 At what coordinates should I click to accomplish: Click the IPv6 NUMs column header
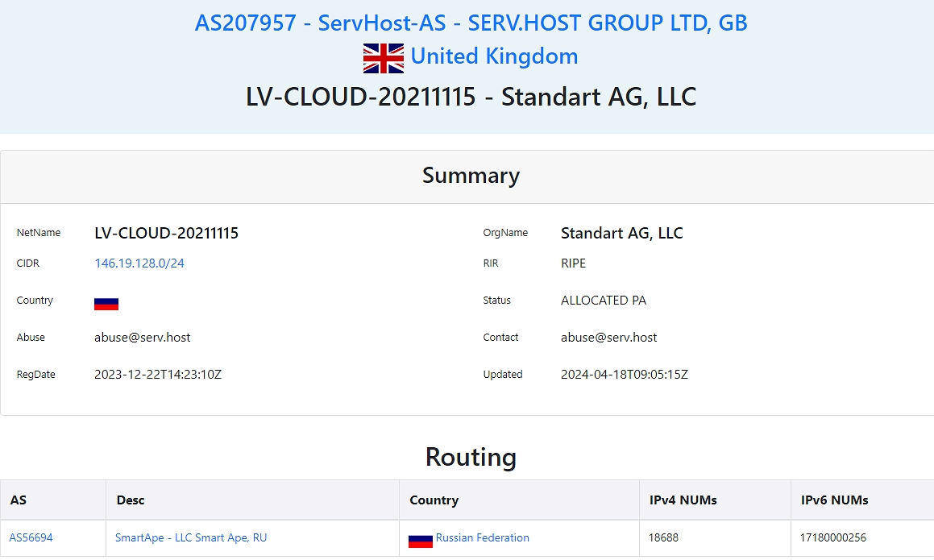pos(834,500)
